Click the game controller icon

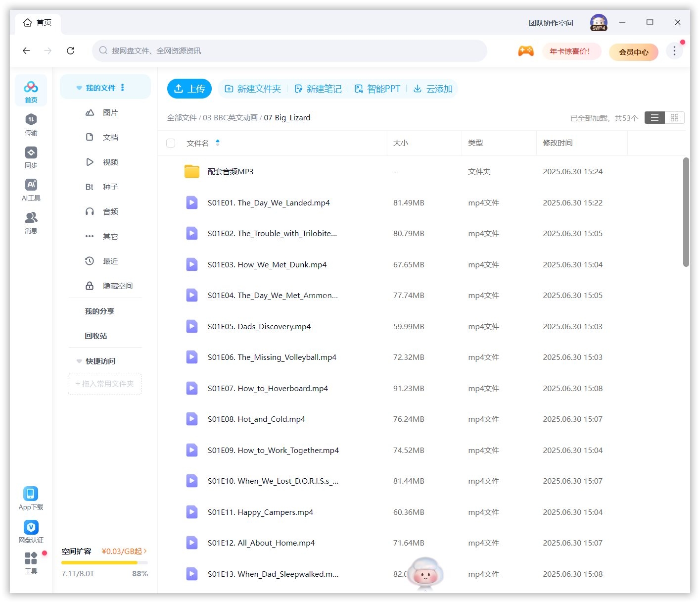point(525,51)
